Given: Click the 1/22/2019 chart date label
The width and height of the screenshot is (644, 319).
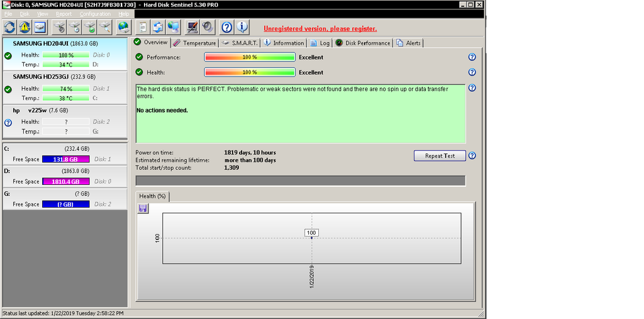Looking at the screenshot, I should point(312,277).
